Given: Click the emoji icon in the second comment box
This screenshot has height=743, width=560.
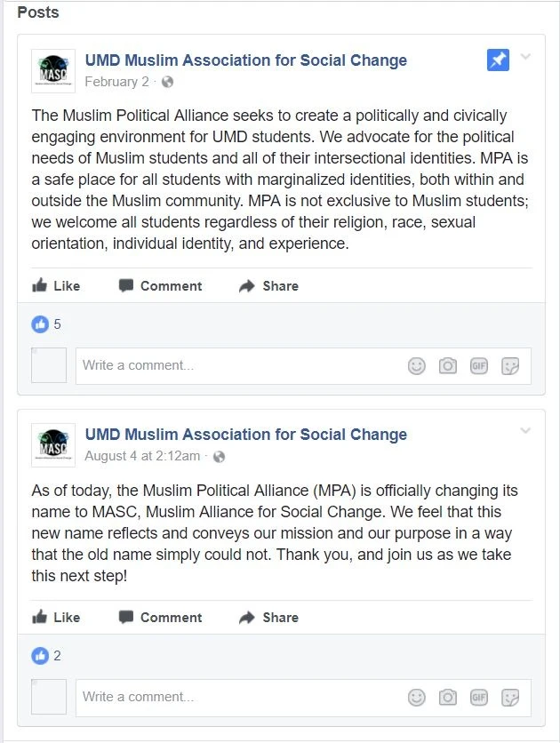Looking at the screenshot, I should [416, 697].
